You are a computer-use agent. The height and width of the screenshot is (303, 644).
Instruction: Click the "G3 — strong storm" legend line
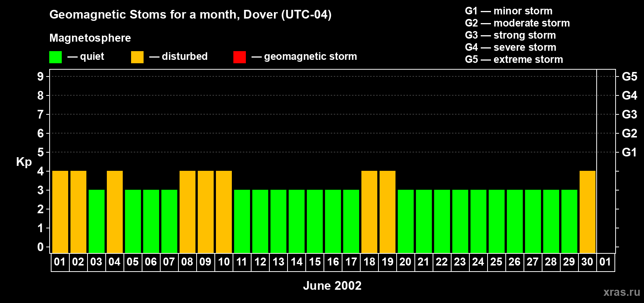click(x=511, y=35)
